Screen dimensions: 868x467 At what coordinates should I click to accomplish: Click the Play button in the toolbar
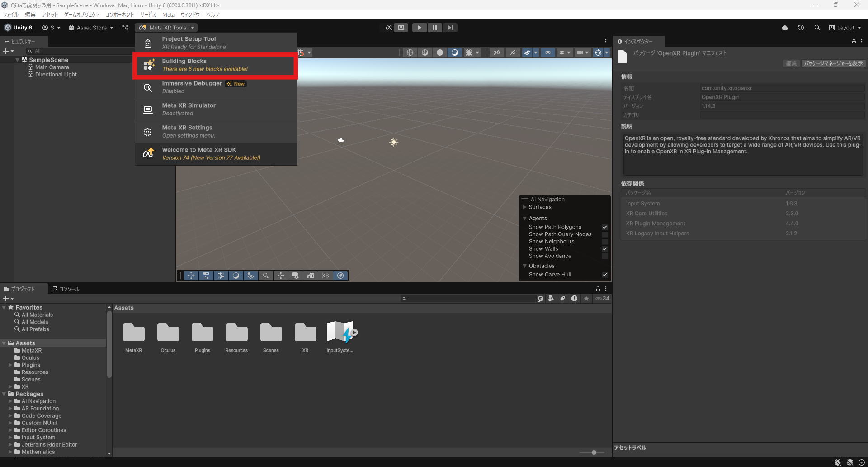pos(419,28)
